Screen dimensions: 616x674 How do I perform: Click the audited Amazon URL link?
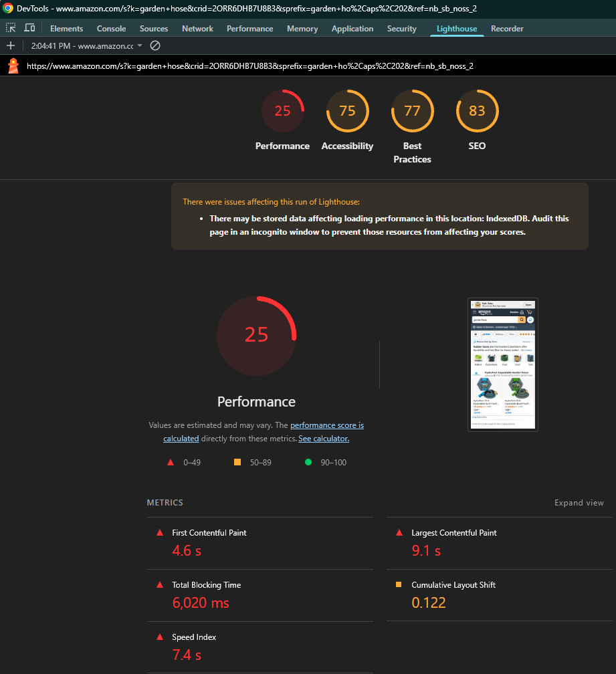249,66
